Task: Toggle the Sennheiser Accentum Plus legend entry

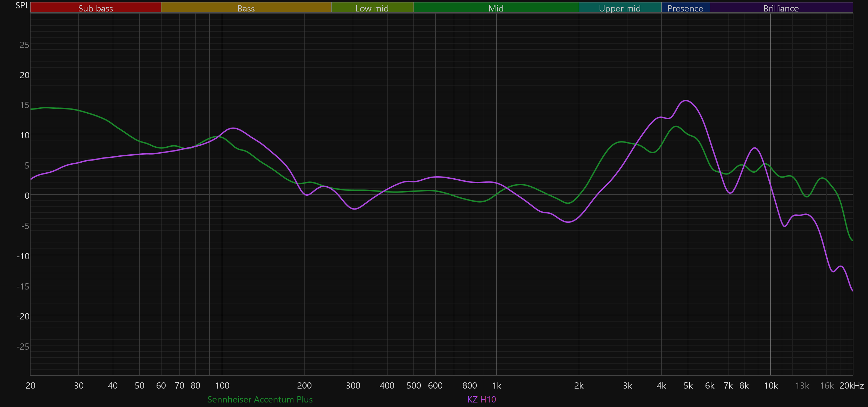Action: click(260, 399)
